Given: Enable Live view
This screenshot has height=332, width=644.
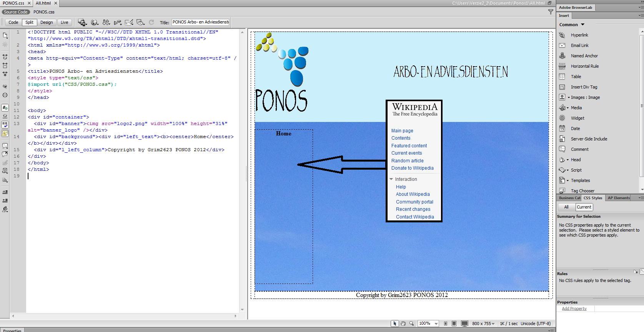Looking at the screenshot, I should coord(65,22).
